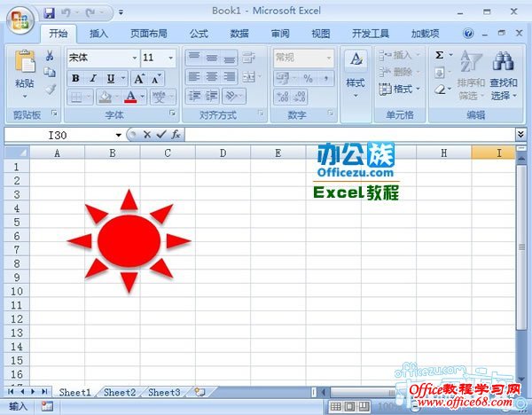Toggle underline formatting

[111, 79]
